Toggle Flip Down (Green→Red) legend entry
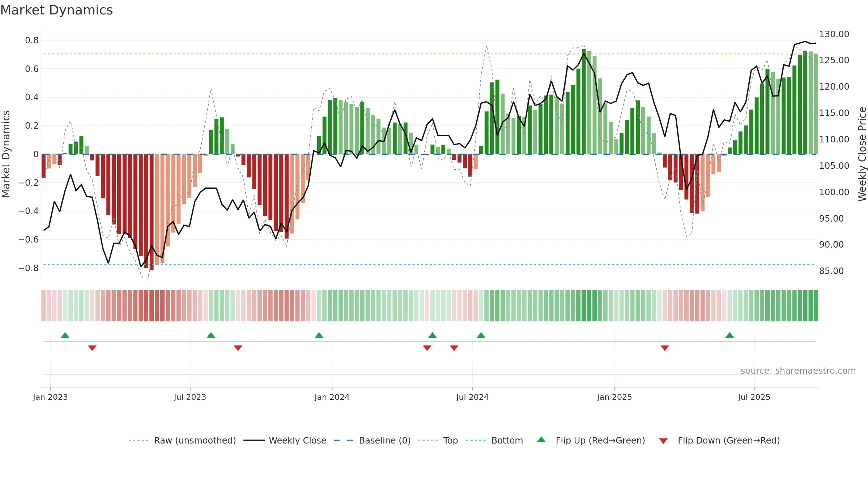This screenshot has height=488, width=868. click(x=719, y=441)
